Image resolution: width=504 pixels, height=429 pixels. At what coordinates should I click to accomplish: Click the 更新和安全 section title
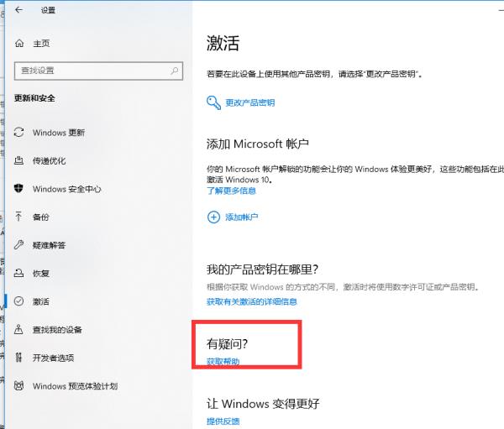(x=34, y=98)
